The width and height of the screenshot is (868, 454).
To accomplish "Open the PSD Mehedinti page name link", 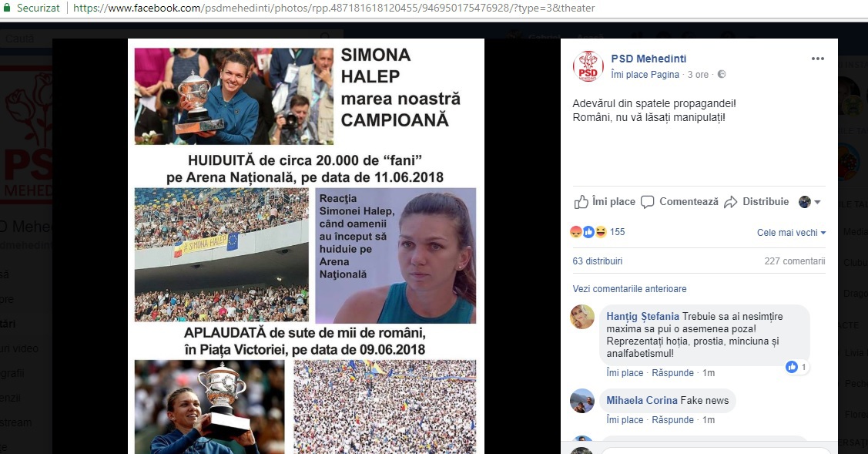I will point(648,59).
